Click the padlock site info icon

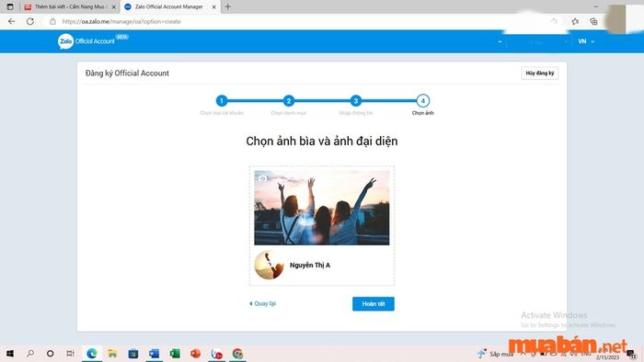[x=52, y=21]
